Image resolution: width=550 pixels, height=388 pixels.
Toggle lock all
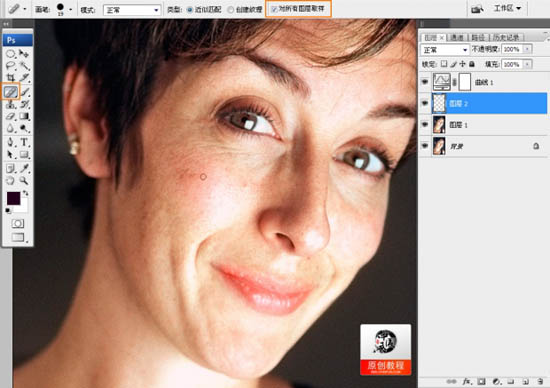472,64
